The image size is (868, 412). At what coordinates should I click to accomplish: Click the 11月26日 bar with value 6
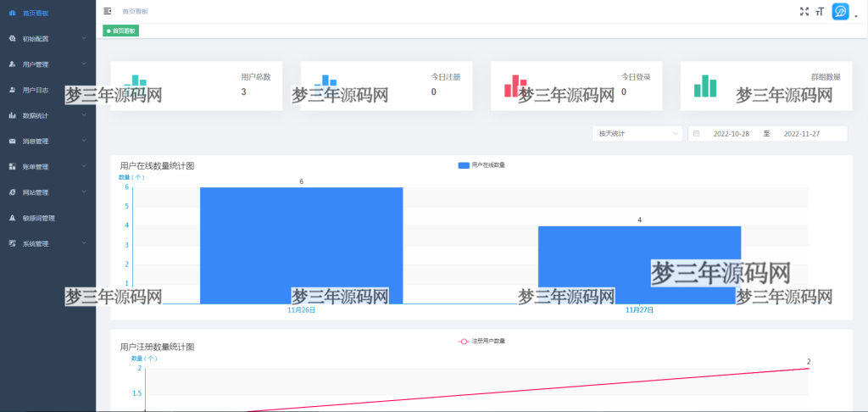coord(301,245)
